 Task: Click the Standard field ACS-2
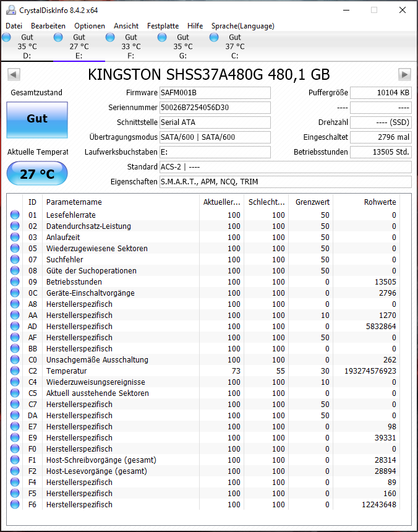[x=286, y=167]
